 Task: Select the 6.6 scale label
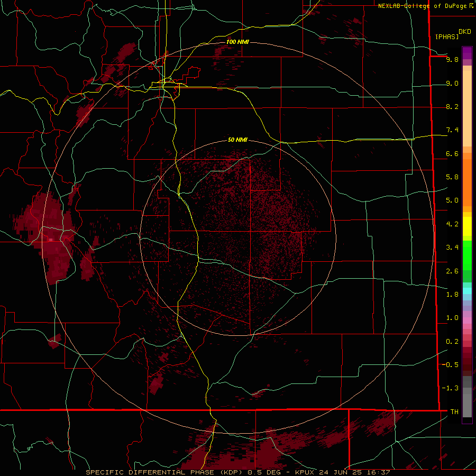tap(452, 153)
